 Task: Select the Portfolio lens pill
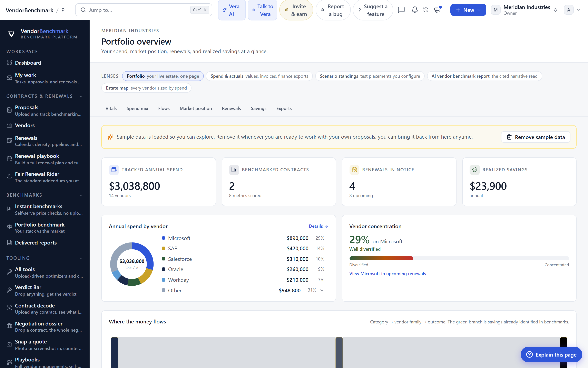163,76
